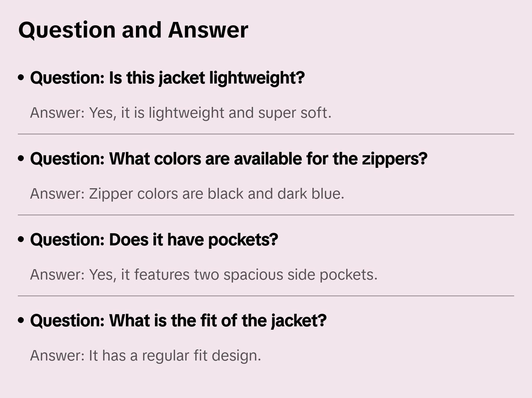Click "Answer:" label before "It has a regular"
Image resolution: width=532 pixels, height=398 pixels.
(58, 356)
